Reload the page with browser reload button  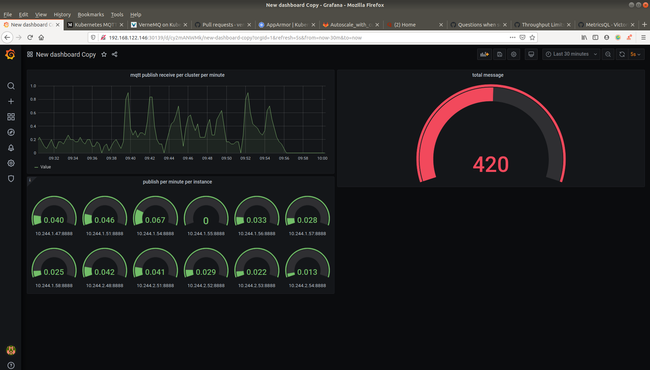pyautogui.click(x=30, y=37)
